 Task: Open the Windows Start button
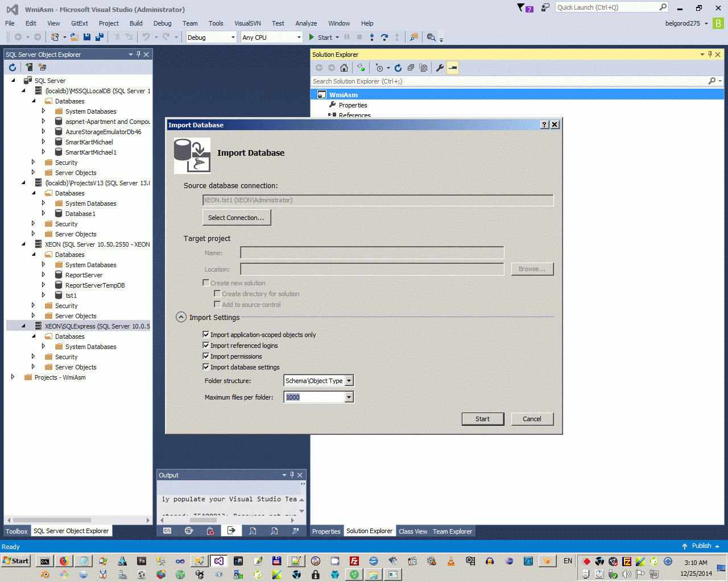click(x=16, y=561)
